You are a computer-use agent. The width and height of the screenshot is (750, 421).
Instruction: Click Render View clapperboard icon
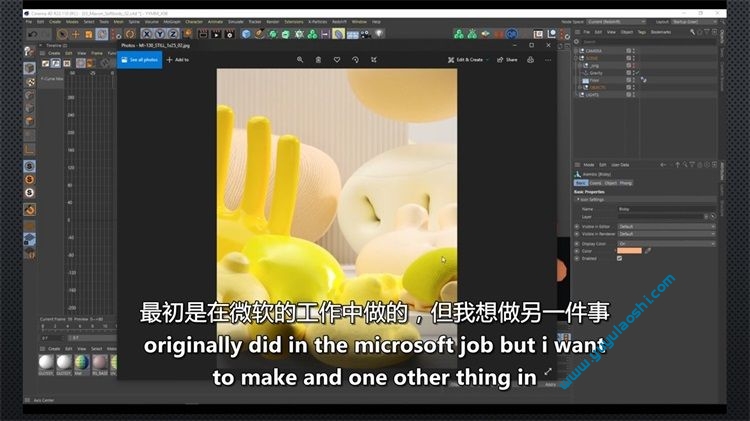click(x=203, y=34)
